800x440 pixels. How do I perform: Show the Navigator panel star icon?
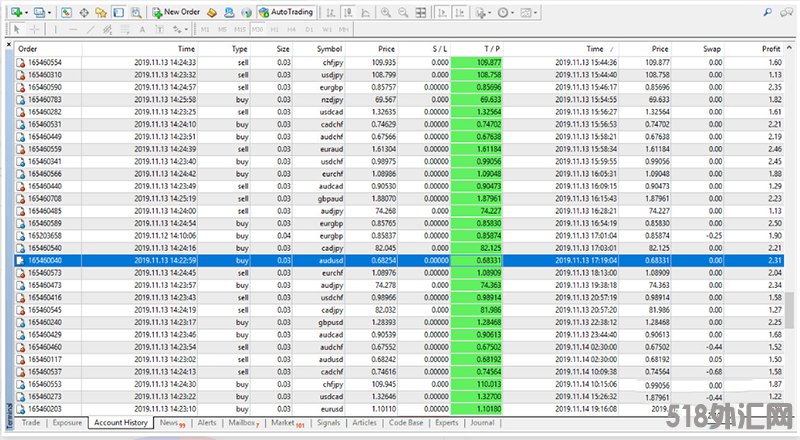click(x=100, y=13)
